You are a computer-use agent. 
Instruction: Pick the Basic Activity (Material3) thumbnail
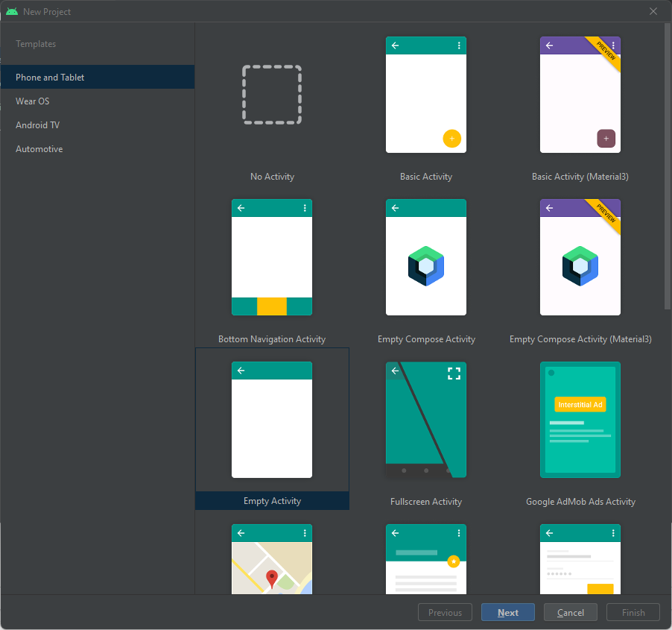[580, 95]
